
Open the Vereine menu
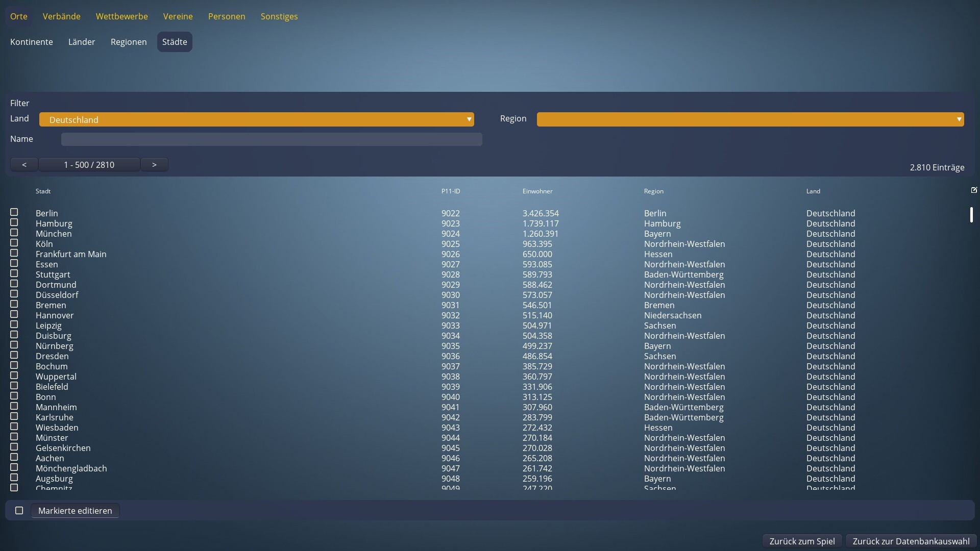(178, 16)
